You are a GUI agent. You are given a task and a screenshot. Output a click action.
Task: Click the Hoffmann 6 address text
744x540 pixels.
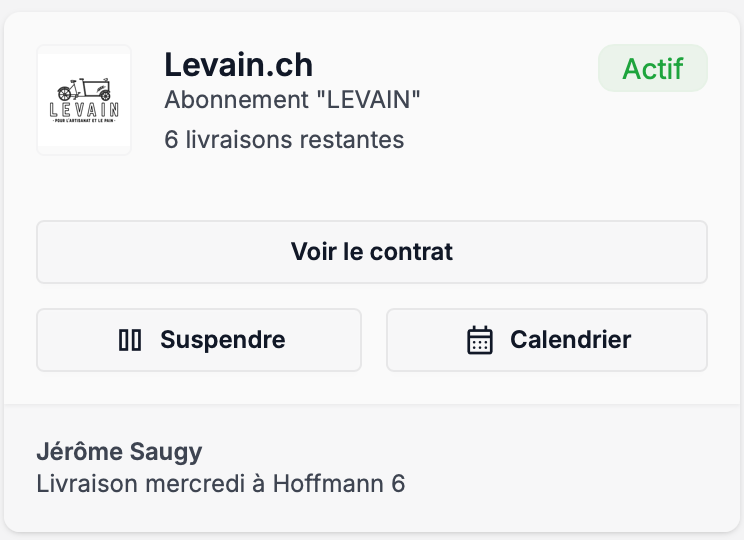click(x=339, y=484)
